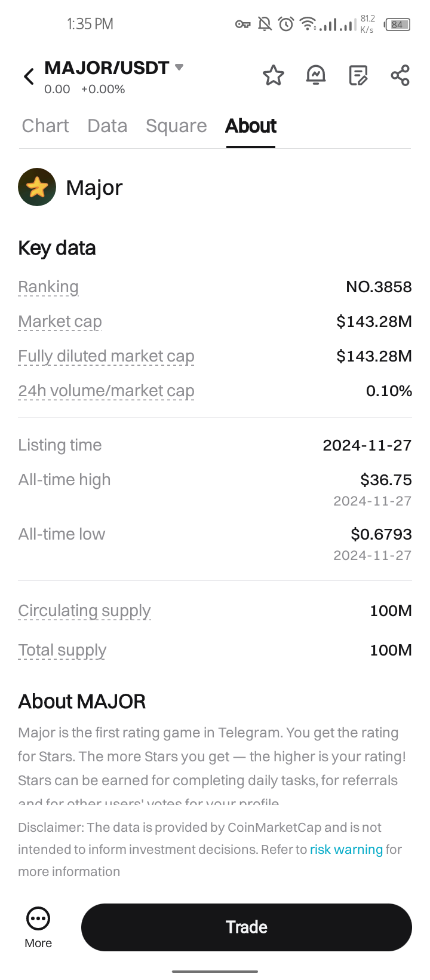The width and height of the screenshot is (430, 980).
Task: Tap Fully diluted market cap label
Action: pyautogui.click(x=106, y=356)
